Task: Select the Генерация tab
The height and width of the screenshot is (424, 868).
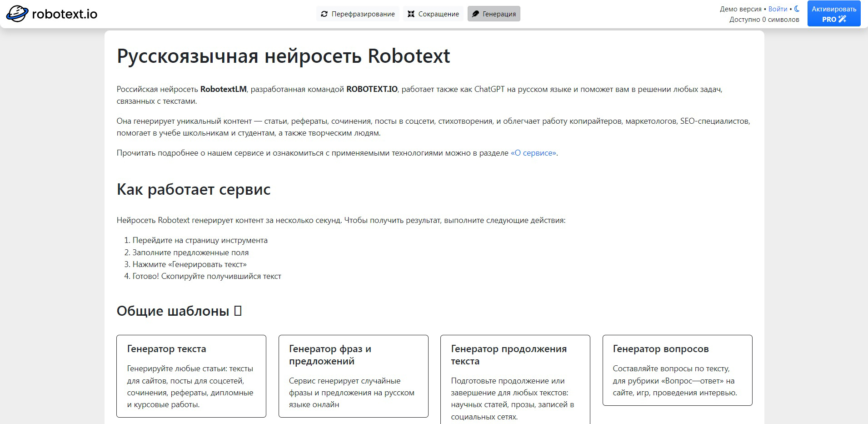Action: click(494, 14)
